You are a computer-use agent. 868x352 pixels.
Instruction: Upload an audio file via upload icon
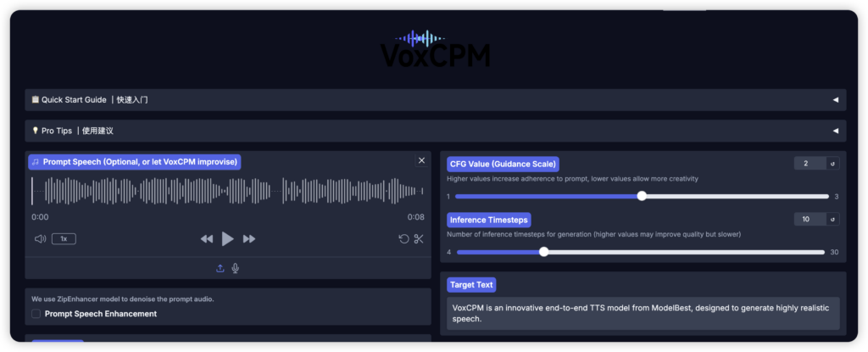(220, 268)
